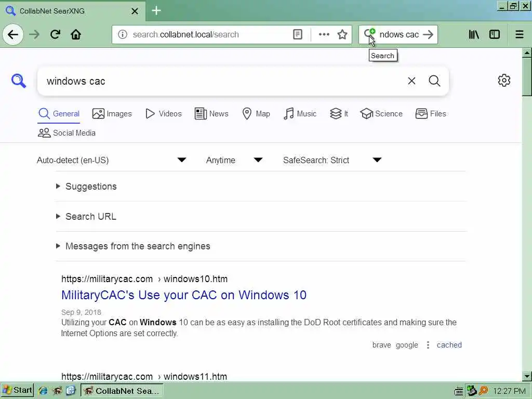532x399 pixels.
Task: Click the browser address bar URL
Action: tap(185, 34)
